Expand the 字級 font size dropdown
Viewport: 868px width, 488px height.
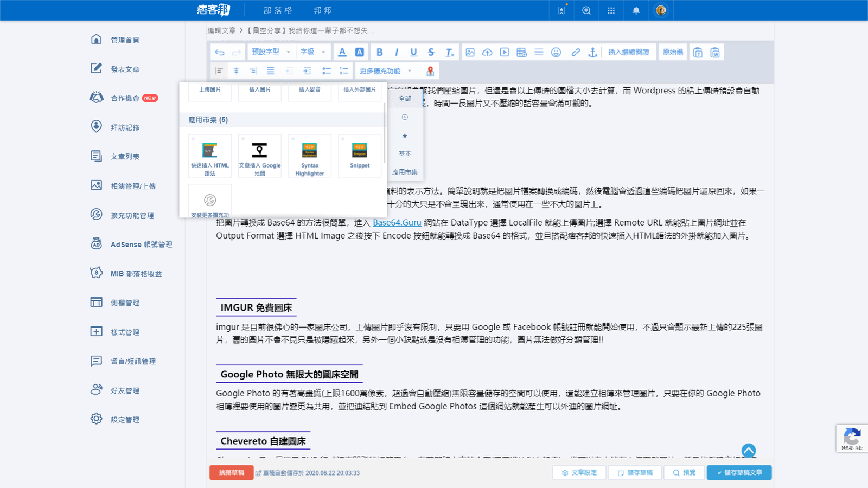(x=312, y=52)
